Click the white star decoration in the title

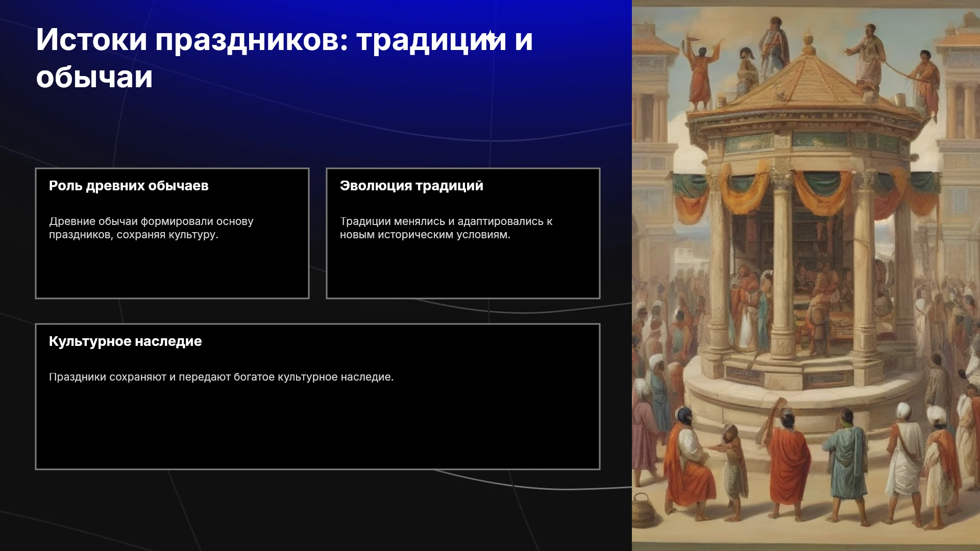coord(490,38)
